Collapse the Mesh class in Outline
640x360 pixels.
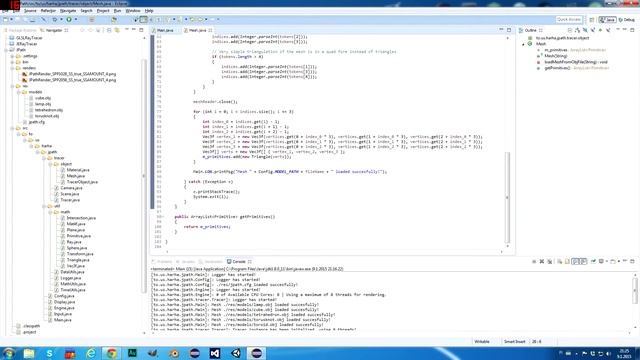coord(524,44)
